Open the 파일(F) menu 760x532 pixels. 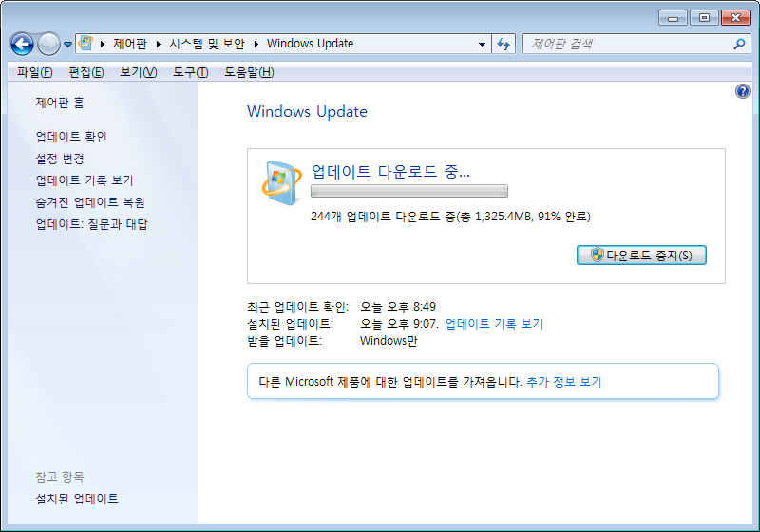(x=34, y=73)
